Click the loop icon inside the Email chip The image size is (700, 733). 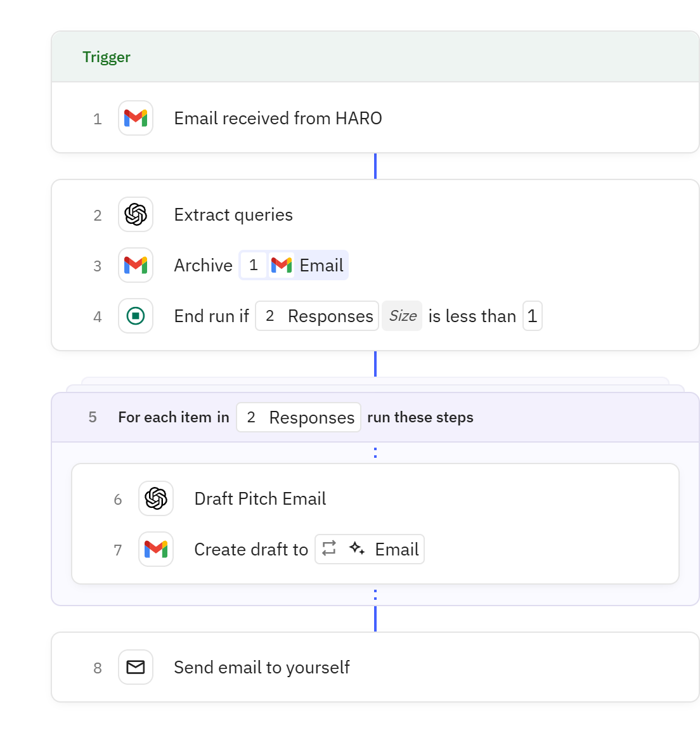click(x=328, y=549)
